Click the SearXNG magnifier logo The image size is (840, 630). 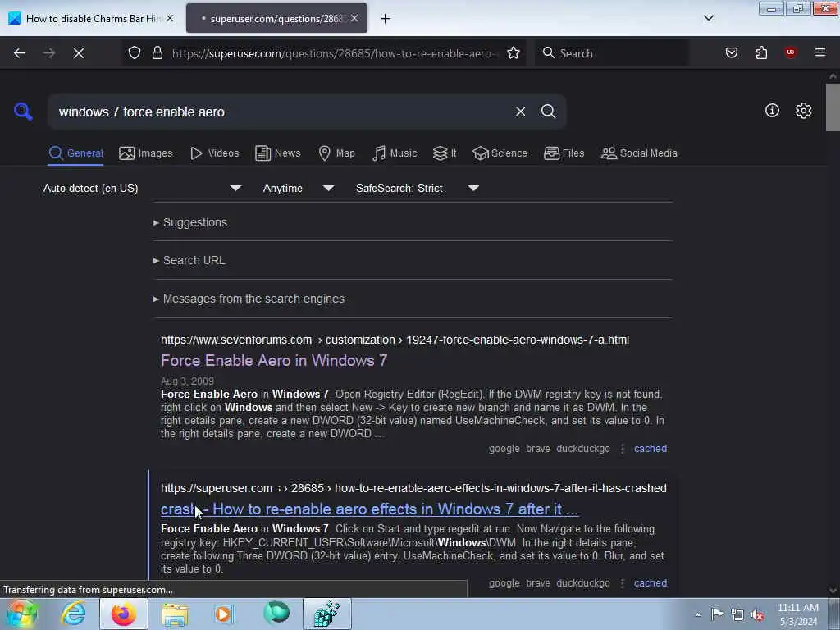[x=23, y=112]
